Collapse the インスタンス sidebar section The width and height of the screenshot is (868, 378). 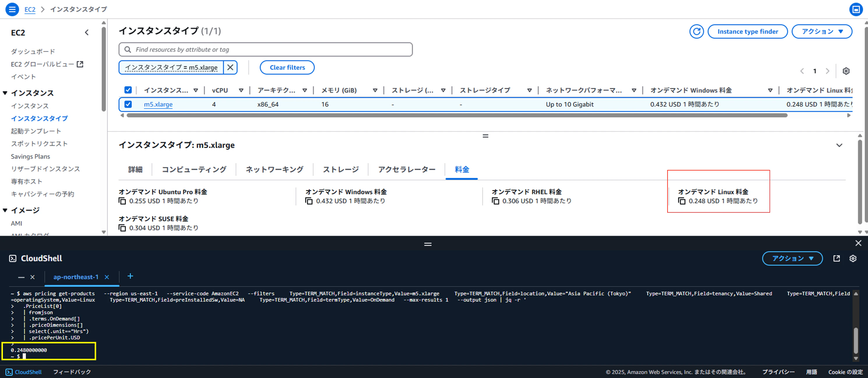[5, 93]
